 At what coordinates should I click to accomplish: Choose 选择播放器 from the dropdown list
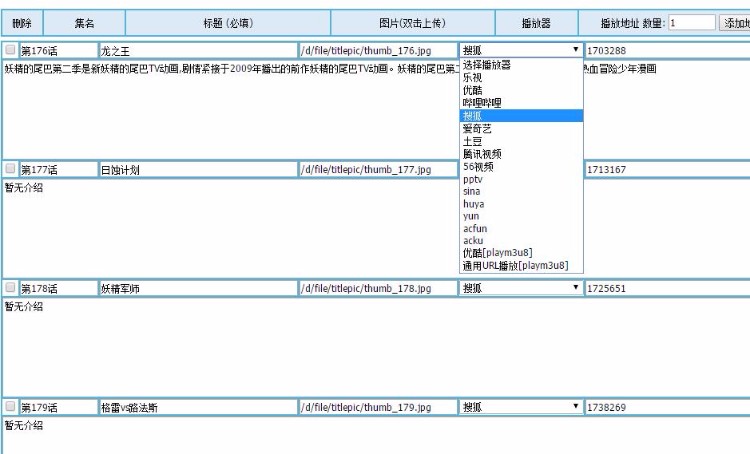521,65
